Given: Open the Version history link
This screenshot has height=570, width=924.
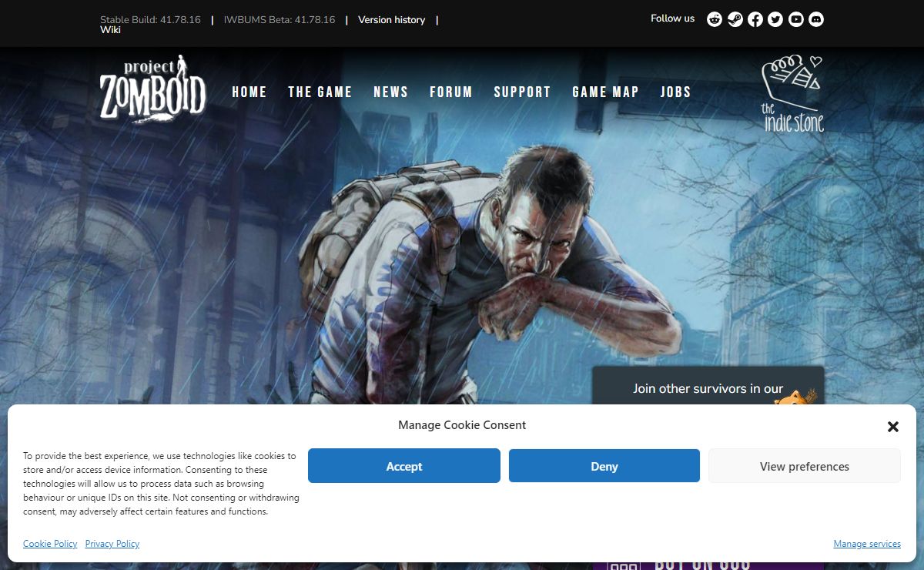Looking at the screenshot, I should coord(391,20).
